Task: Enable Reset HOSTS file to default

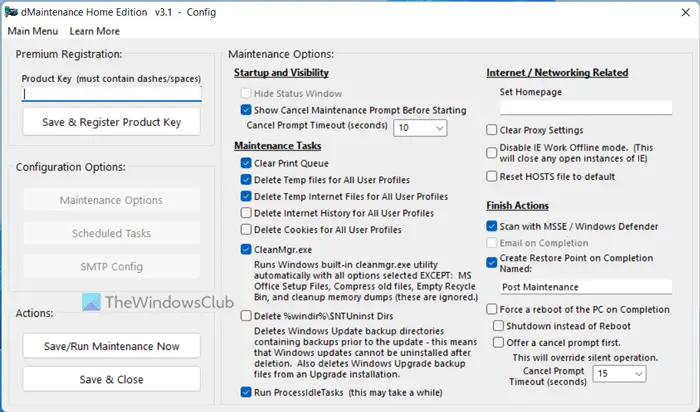Action: click(492, 176)
